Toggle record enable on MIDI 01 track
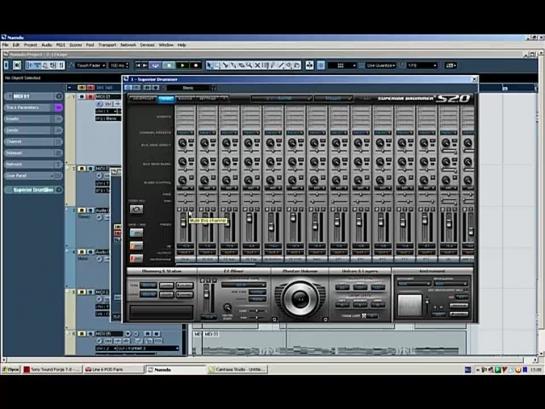 90,97
